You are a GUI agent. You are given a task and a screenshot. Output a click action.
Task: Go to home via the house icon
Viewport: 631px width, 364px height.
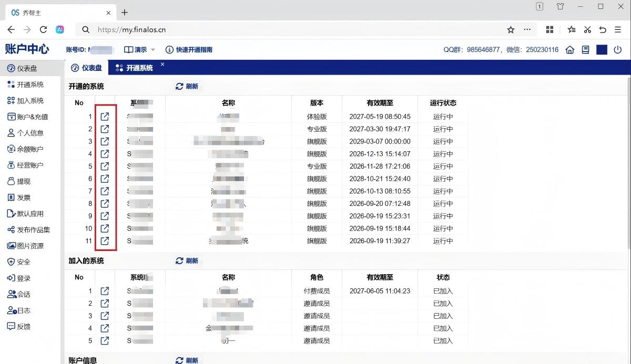click(x=569, y=50)
